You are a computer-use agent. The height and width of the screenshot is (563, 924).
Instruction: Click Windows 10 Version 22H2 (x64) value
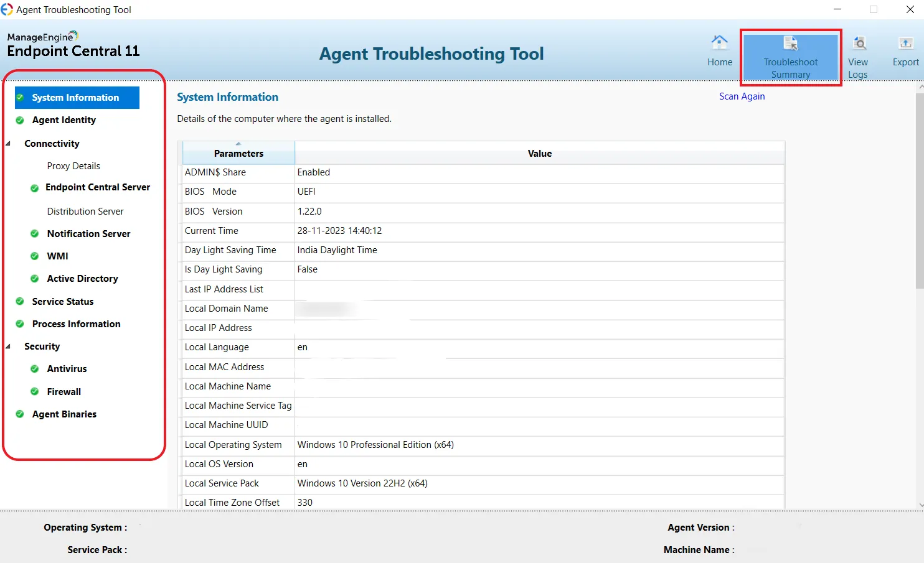(x=362, y=483)
